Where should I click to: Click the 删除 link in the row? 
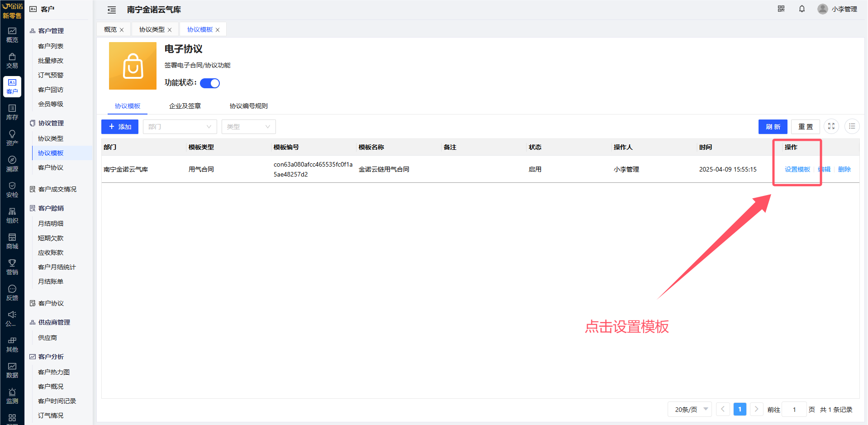(844, 169)
